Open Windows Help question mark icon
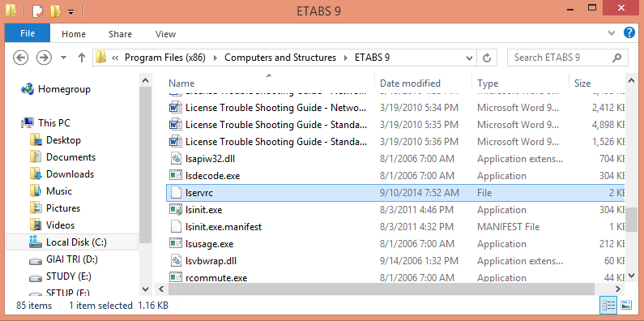644x321 pixels. tap(629, 32)
